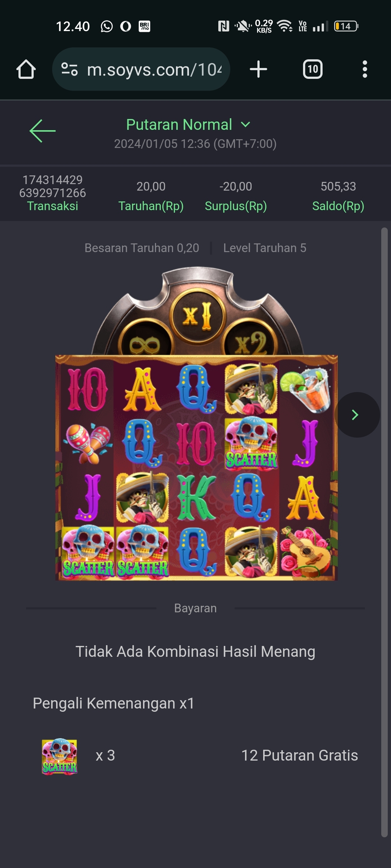Open a new tab with plus icon
The image size is (391, 868).
pos(258,69)
